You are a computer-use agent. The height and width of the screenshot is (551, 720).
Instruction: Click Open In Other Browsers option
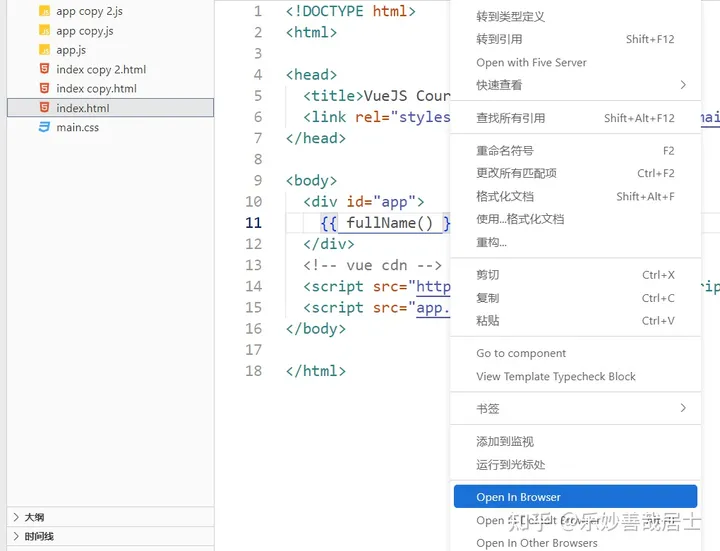point(537,543)
